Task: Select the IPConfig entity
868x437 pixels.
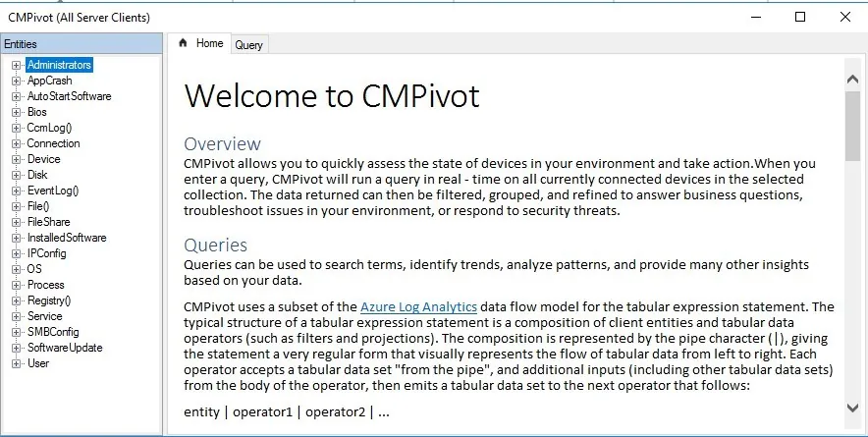Action: pos(47,253)
